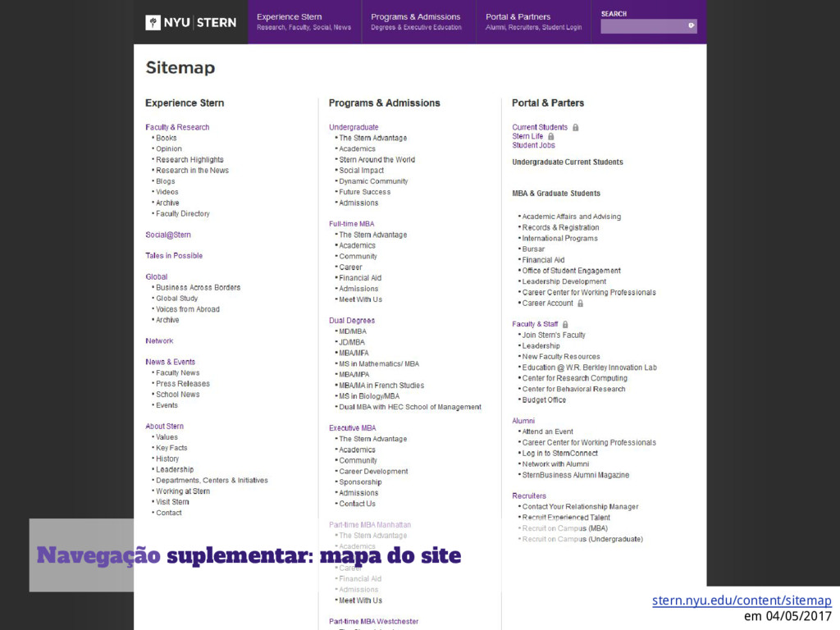Open the Working at Stern link
Viewport: 840px width, 630px height.
(183, 491)
